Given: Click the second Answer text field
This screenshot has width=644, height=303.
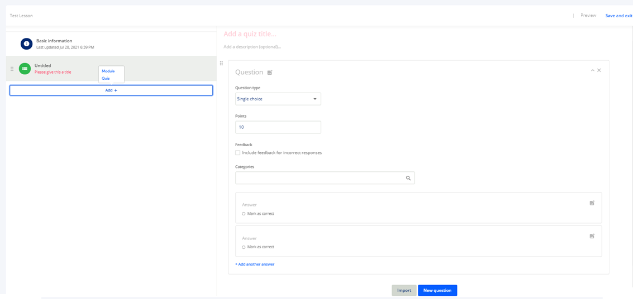Looking at the screenshot, I should click(x=249, y=238).
